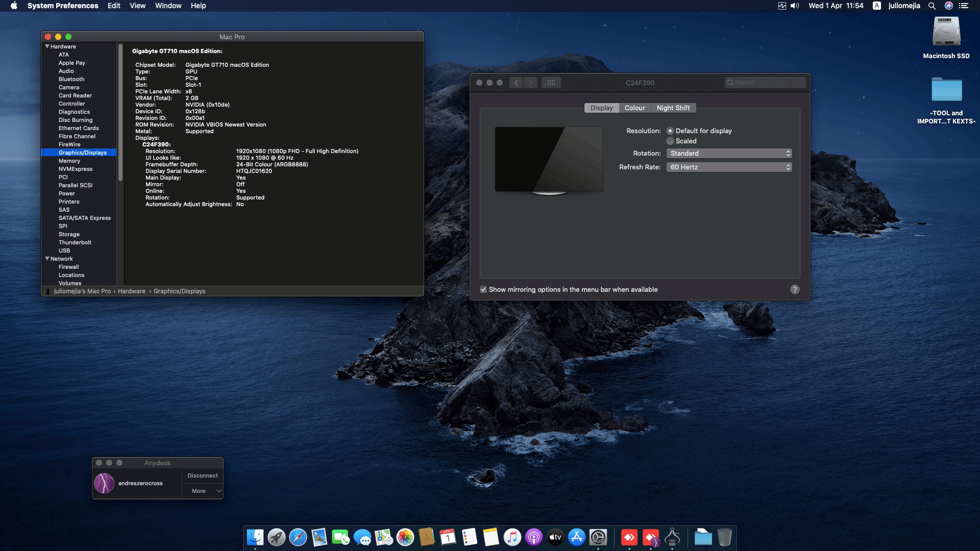The height and width of the screenshot is (551, 980).
Task: Open the Window menu
Action: 168,6
